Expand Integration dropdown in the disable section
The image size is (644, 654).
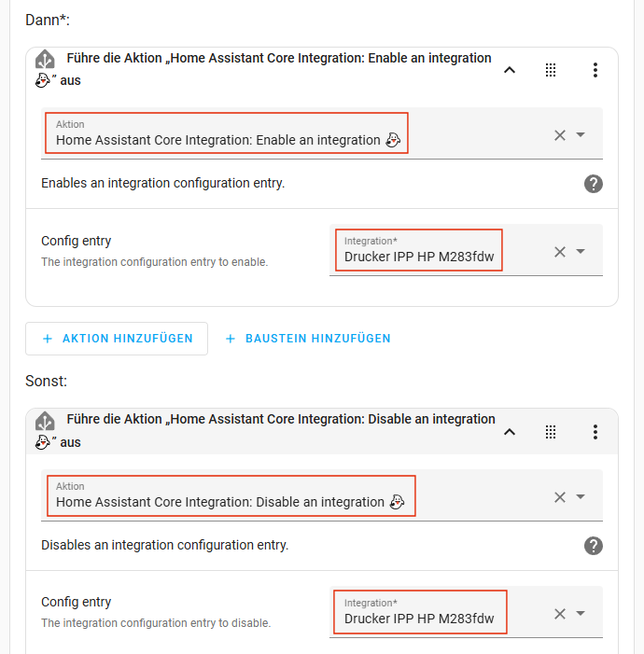coord(581,613)
